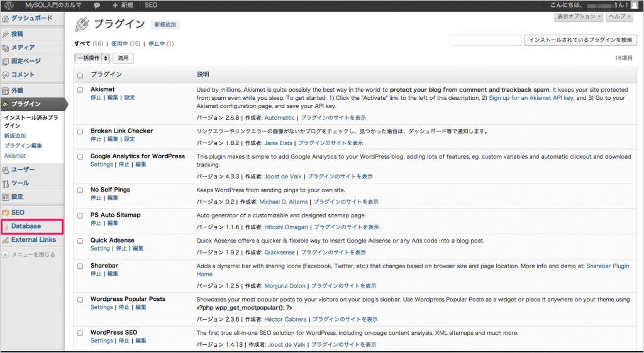
Task: Click the メディア icon in sidebar
Action: pos(5,48)
